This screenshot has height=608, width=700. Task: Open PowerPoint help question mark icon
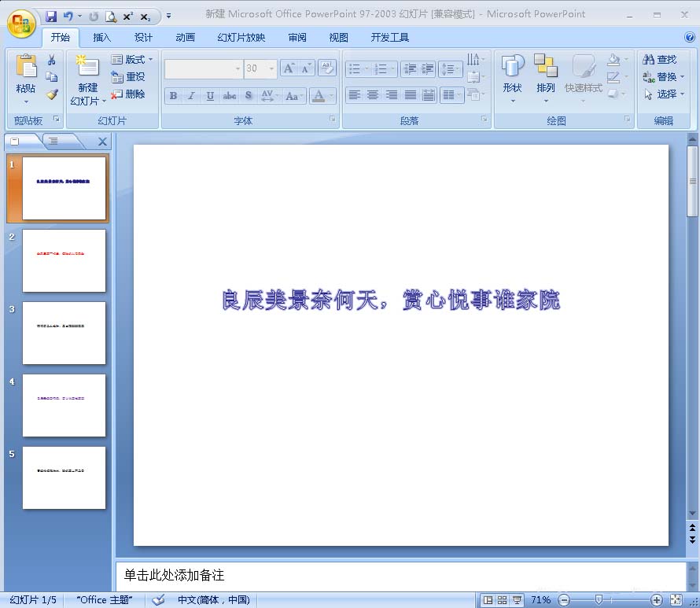pyautogui.click(x=690, y=37)
